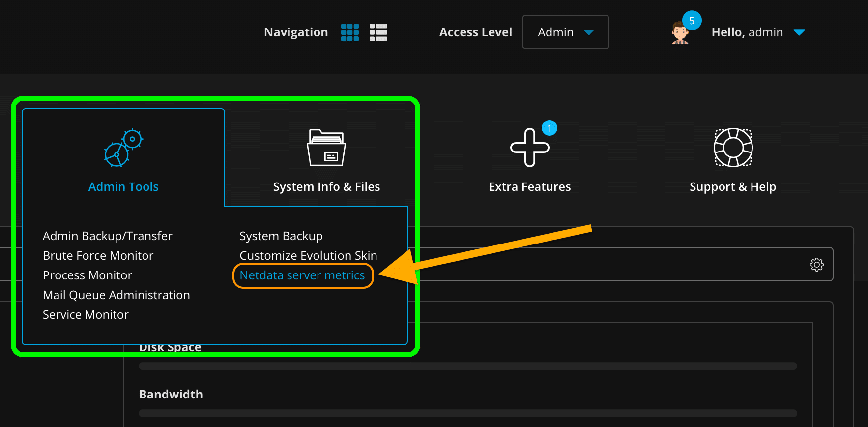Switch navigation to list view icon
The width and height of the screenshot is (868, 427).
378,32
